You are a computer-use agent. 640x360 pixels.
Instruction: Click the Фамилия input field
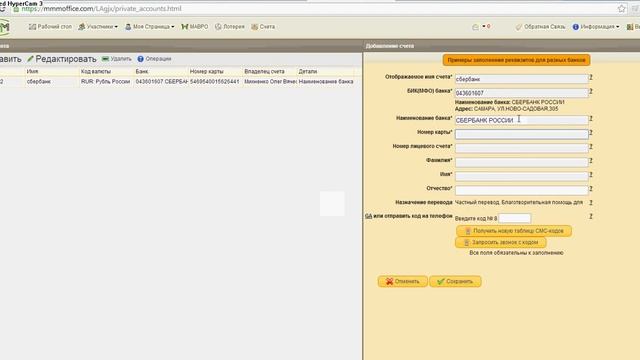pos(521,162)
